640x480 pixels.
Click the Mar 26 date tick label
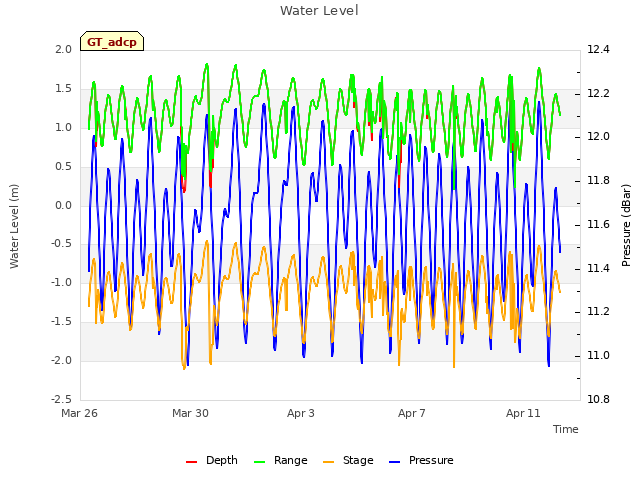tap(80, 413)
